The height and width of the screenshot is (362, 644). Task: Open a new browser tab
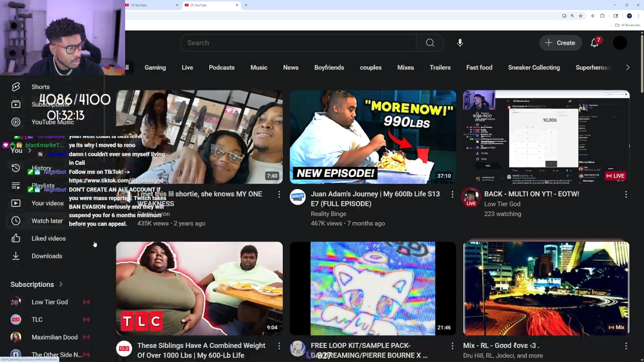click(246, 5)
